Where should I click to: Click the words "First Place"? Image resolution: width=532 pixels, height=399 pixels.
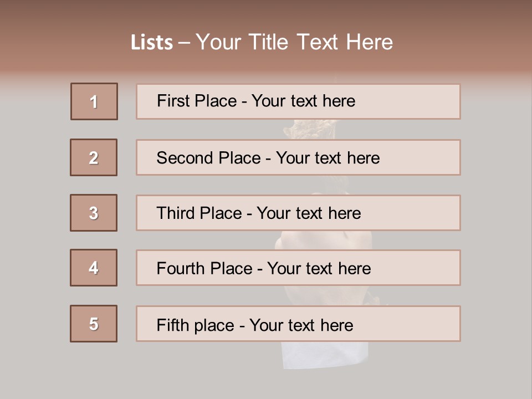point(197,101)
